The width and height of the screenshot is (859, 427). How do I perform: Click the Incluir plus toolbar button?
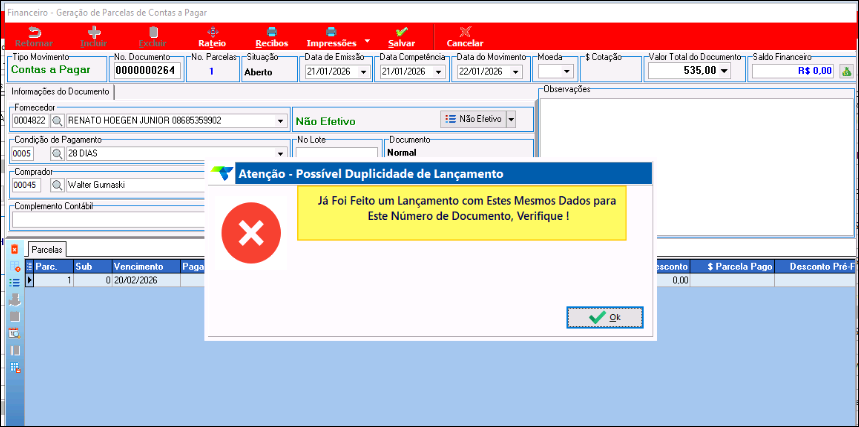point(94,37)
